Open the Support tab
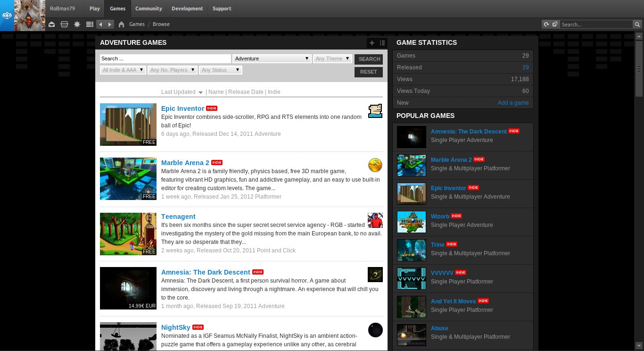The image size is (644, 351). pyautogui.click(x=222, y=8)
